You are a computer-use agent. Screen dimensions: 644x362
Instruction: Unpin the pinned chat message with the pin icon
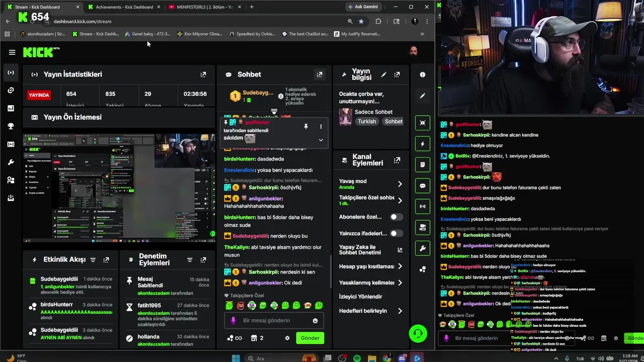pos(305,127)
